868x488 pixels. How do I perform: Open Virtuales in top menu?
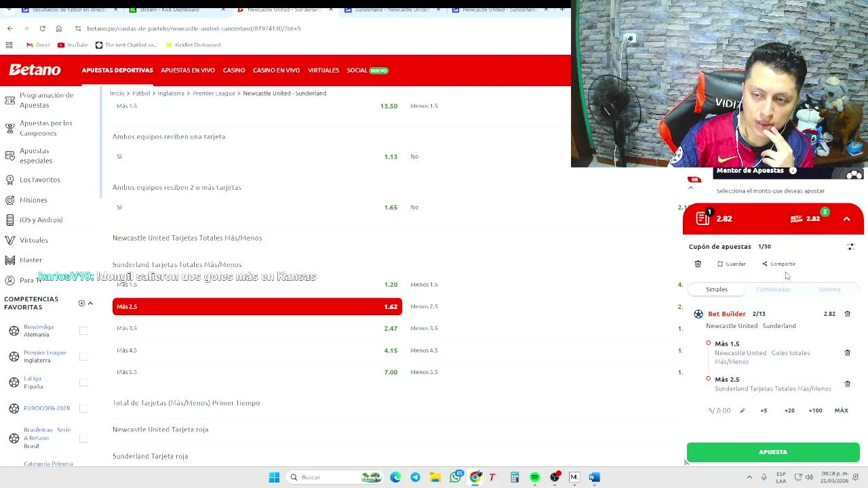(x=323, y=70)
